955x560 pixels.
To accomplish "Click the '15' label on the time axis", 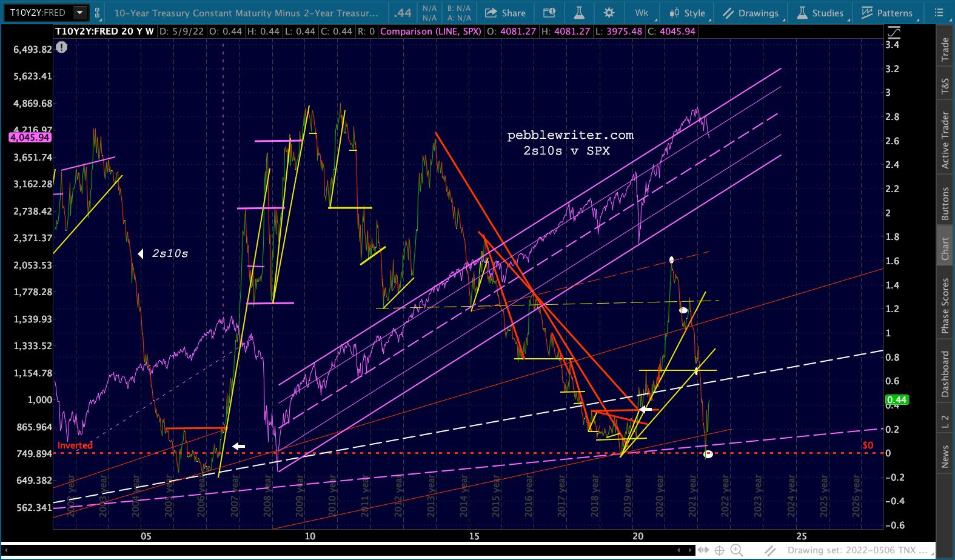I will point(474,536).
